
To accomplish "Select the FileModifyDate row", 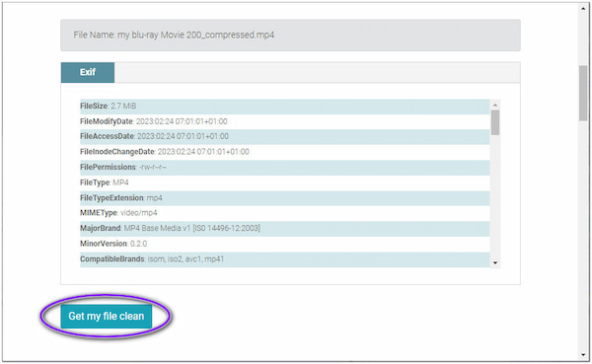I will pos(285,121).
